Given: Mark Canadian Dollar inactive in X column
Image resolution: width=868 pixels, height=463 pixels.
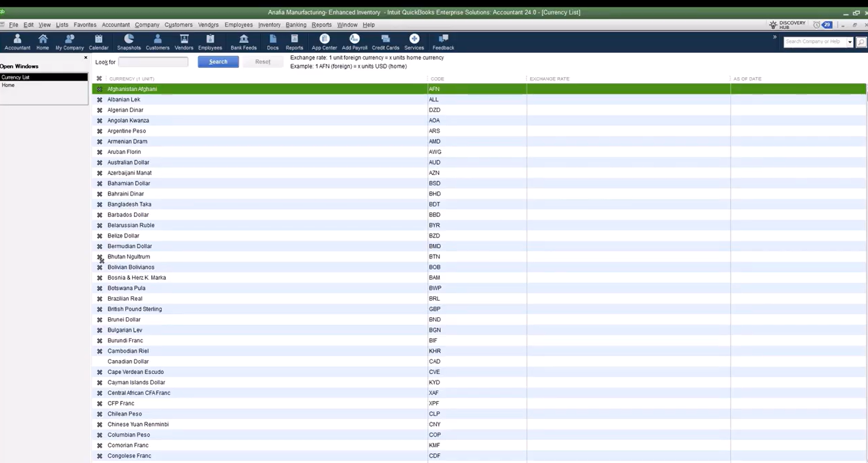Looking at the screenshot, I should click(x=100, y=361).
